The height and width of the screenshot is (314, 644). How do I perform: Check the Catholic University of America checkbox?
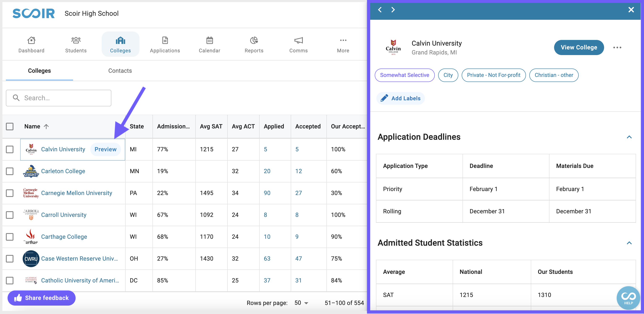(x=10, y=280)
